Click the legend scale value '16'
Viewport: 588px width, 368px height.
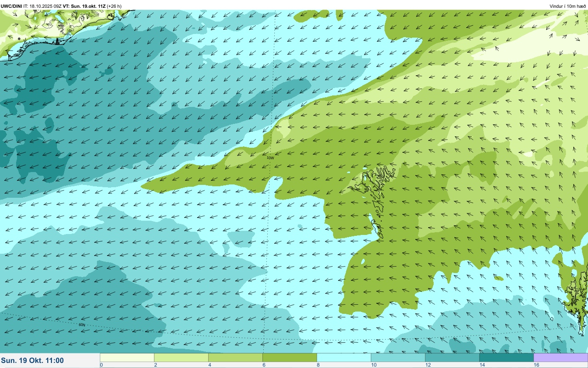point(537,365)
